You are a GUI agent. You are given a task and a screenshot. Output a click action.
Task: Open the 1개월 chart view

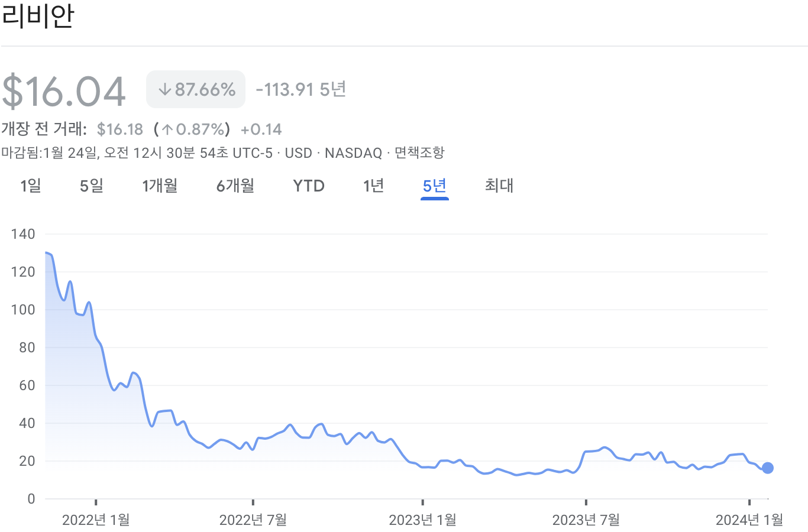coord(159,186)
